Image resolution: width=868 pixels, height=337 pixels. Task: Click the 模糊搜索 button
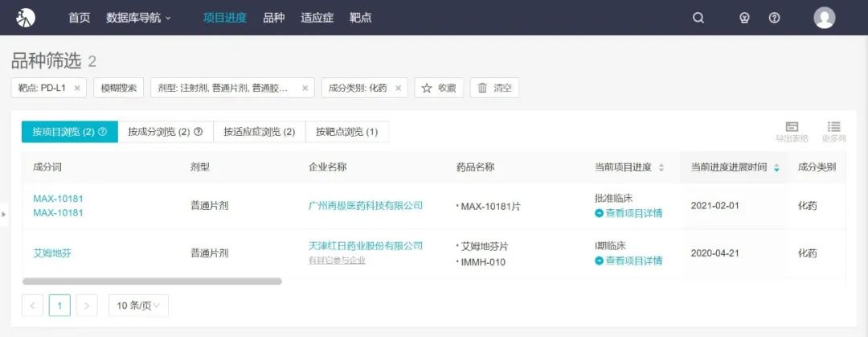[119, 88]
